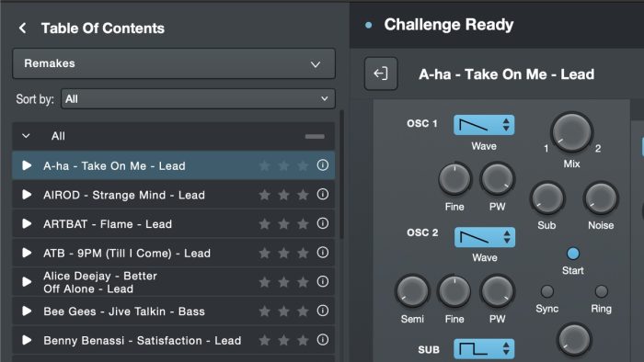The width and height of the screenshot is (644, 362).
Task: Click the OSC 2 Semi knob
Action: pos(412,291)
